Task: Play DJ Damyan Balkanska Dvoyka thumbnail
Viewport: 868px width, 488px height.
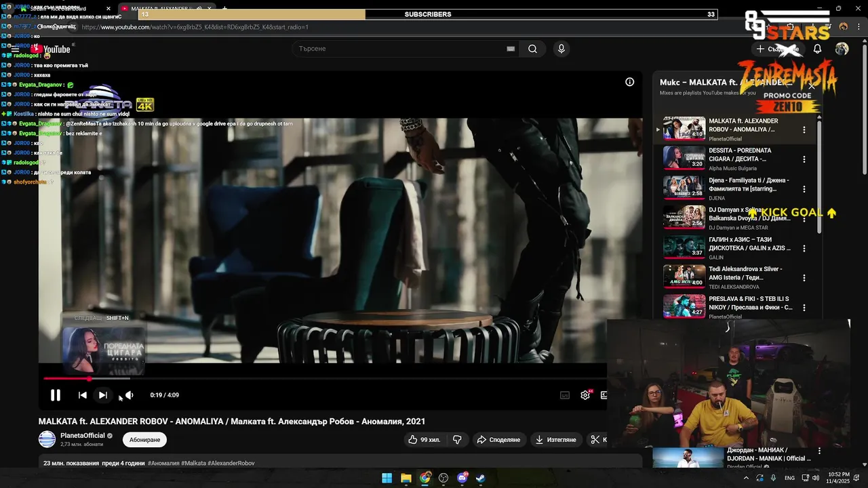Action: click(x=684, y=217)
